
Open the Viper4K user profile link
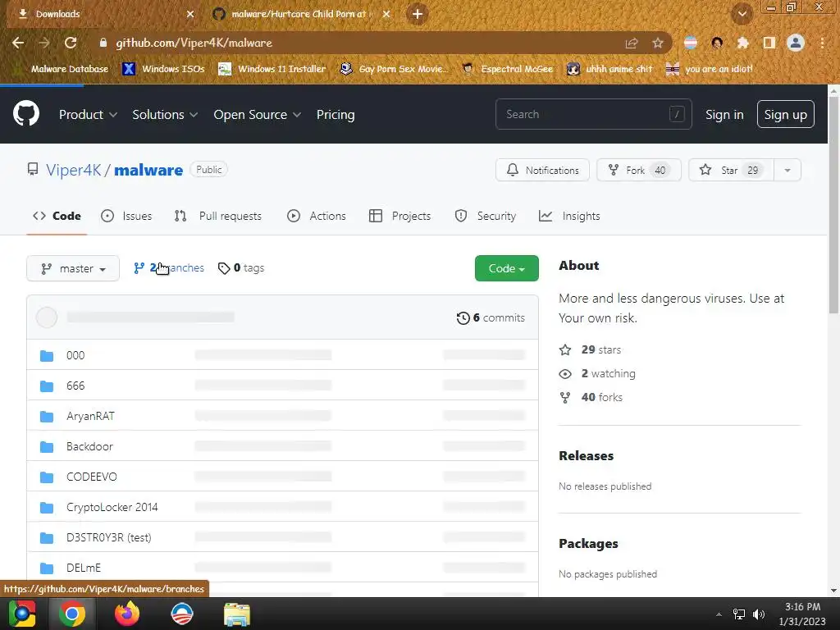[73, 170]
